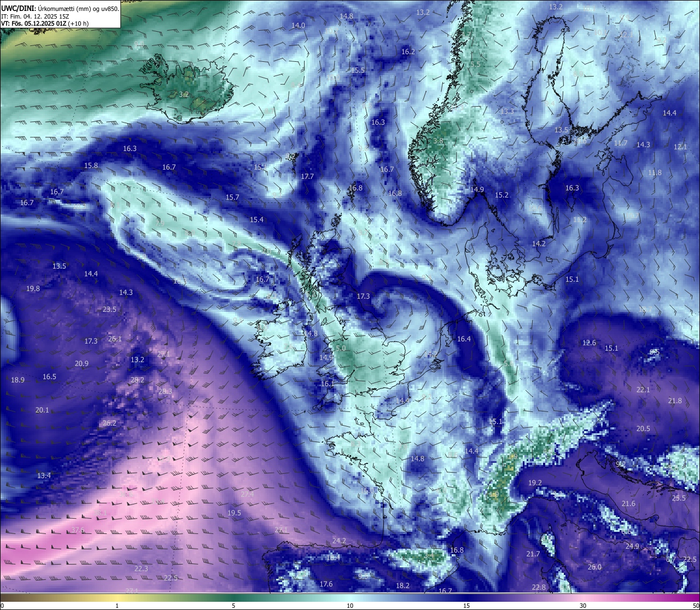Click the 20.1 value in the western Atlantic
This screenshot has height=610, width=700.
pos(42,410)
